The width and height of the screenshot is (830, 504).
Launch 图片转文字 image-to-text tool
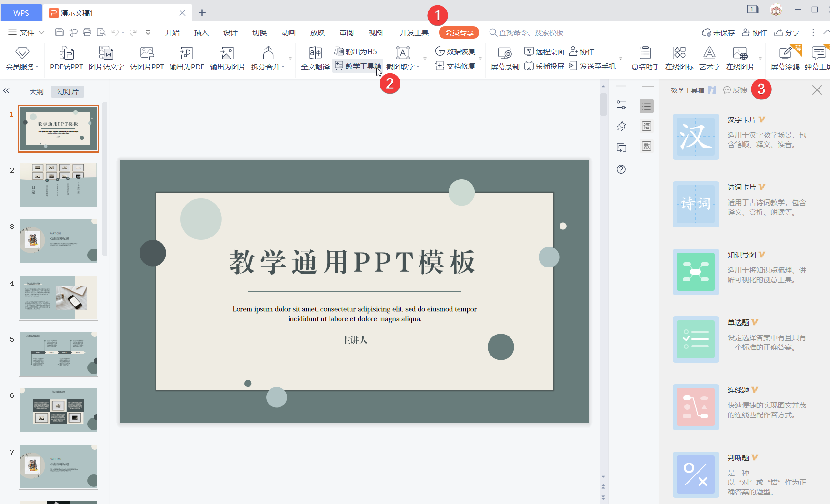pos(106,59)
